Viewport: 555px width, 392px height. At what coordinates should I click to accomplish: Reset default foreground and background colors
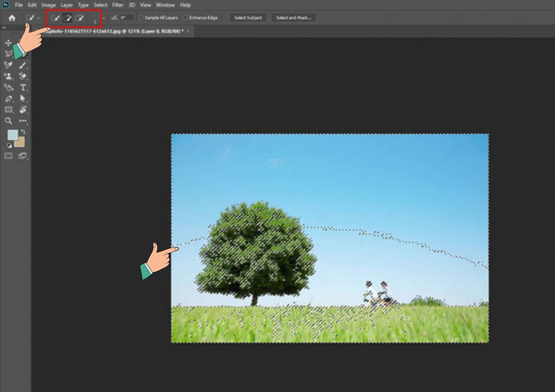(9, 145)
